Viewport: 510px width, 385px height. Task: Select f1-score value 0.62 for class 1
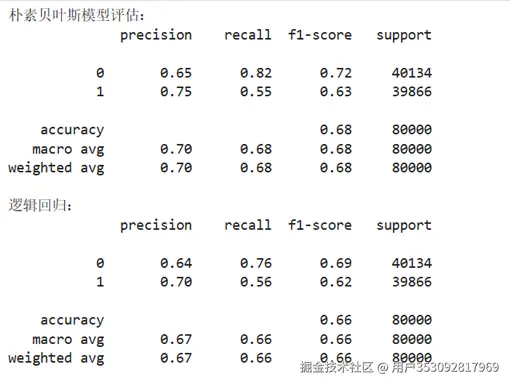[336, 282]
